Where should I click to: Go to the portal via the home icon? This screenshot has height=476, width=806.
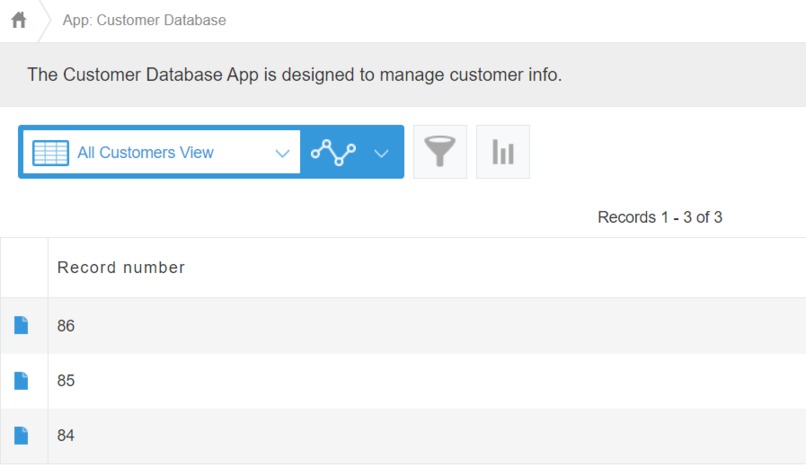[x=19, y=20]
